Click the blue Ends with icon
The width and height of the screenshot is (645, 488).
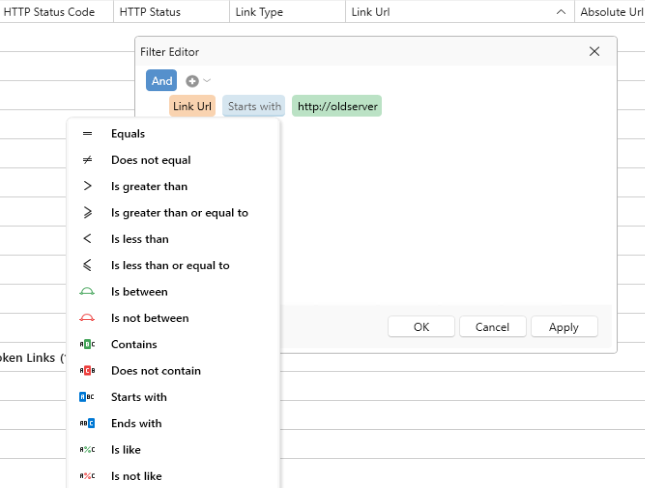point(87,423)
